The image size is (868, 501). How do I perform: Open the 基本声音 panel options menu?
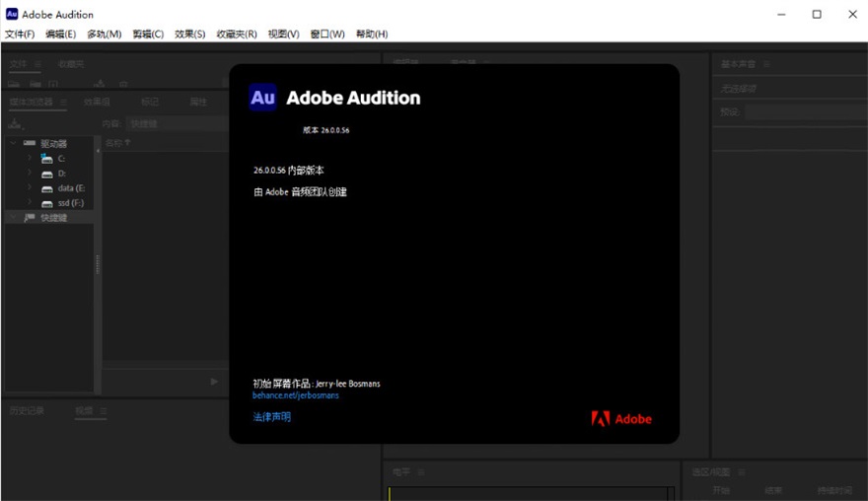pyautogui.click(x=766, y=64)
